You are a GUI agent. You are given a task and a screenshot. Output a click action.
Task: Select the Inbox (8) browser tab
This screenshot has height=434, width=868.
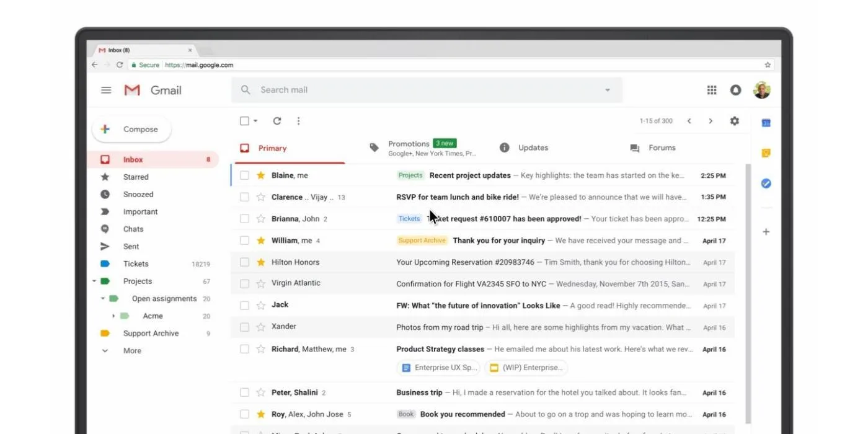tap(146, 50)
